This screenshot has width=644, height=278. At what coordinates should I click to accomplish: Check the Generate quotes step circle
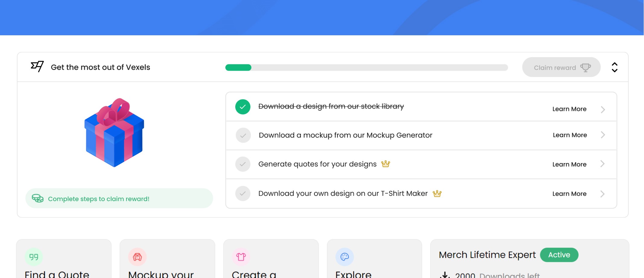[243, 164]
